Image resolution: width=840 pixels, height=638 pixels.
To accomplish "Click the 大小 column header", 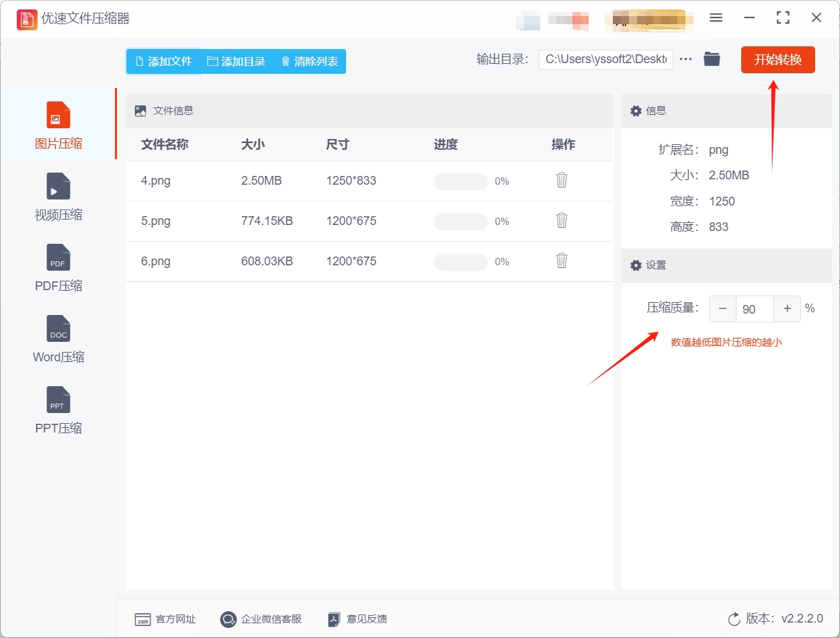I will 253,144.
